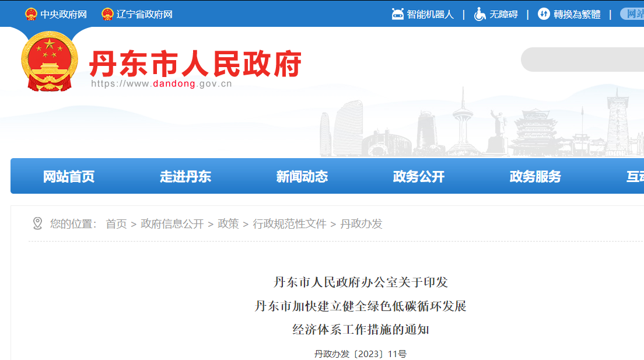Click the location pin icon in breadcrumb
Viewport: 644px width, 360px height.
coord(37,223)
